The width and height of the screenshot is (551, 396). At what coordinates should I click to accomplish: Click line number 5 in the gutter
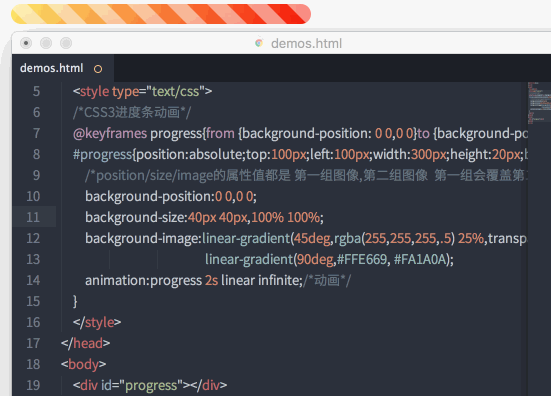tap(36, 91)
